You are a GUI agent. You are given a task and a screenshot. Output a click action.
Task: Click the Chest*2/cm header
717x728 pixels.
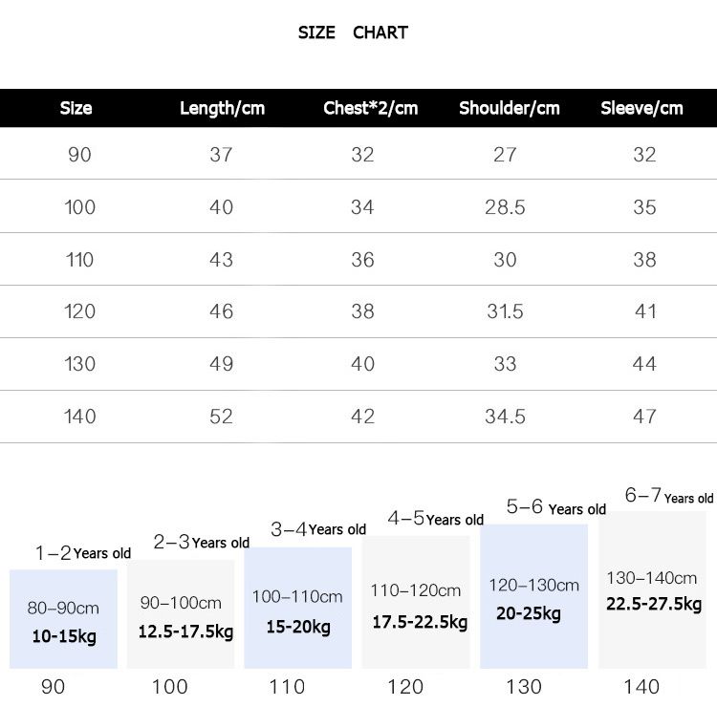370,108
